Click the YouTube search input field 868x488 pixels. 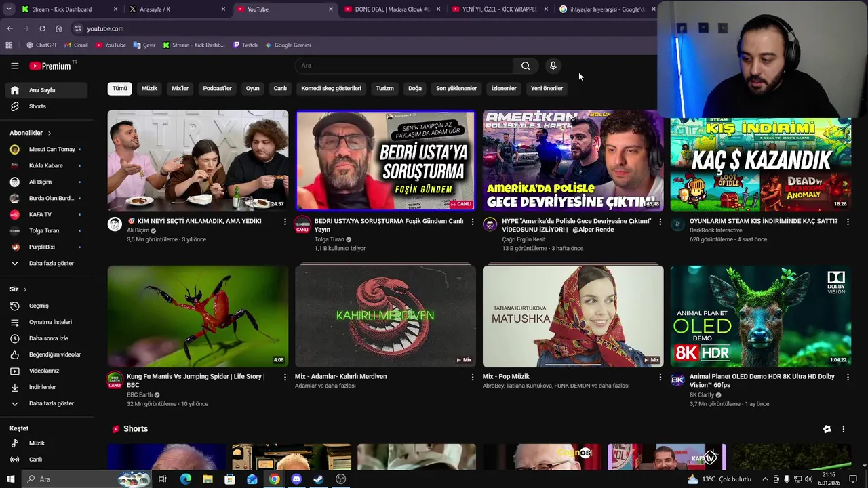[x=404, y=66]
